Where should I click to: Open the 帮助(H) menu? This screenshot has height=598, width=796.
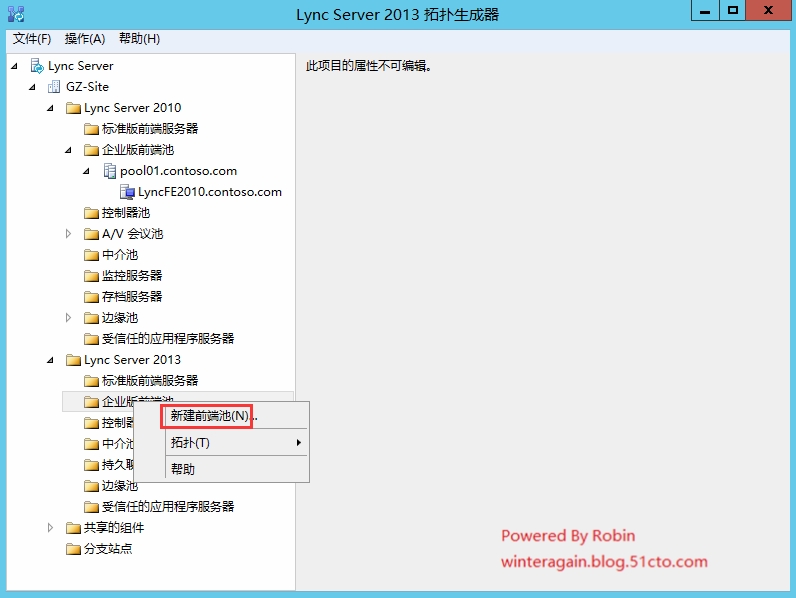[x=139, y=39]
